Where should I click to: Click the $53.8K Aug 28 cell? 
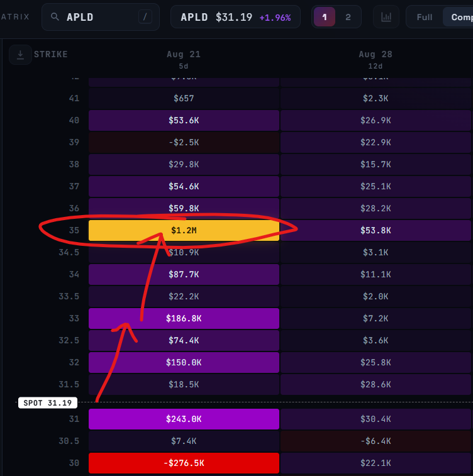[x=376, y=230]
